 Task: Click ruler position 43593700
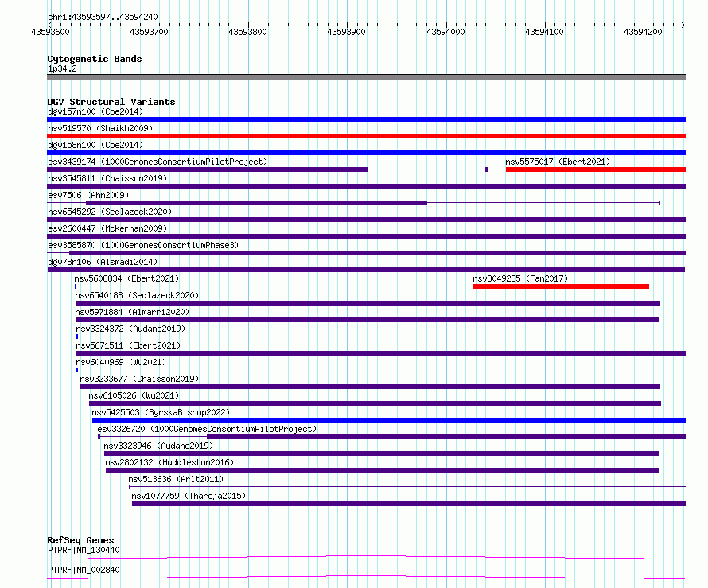coord(149,32)
